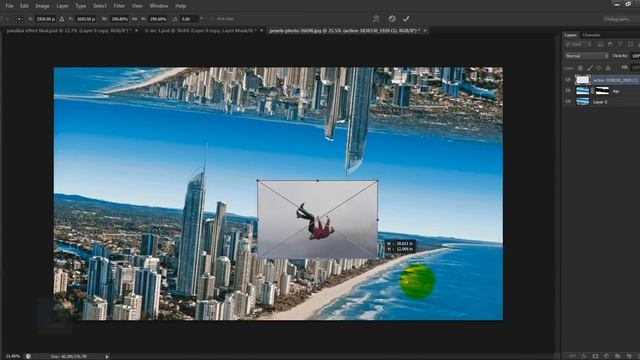
Task: Click the pixel layer filter icon
Action: pos(600,44)
